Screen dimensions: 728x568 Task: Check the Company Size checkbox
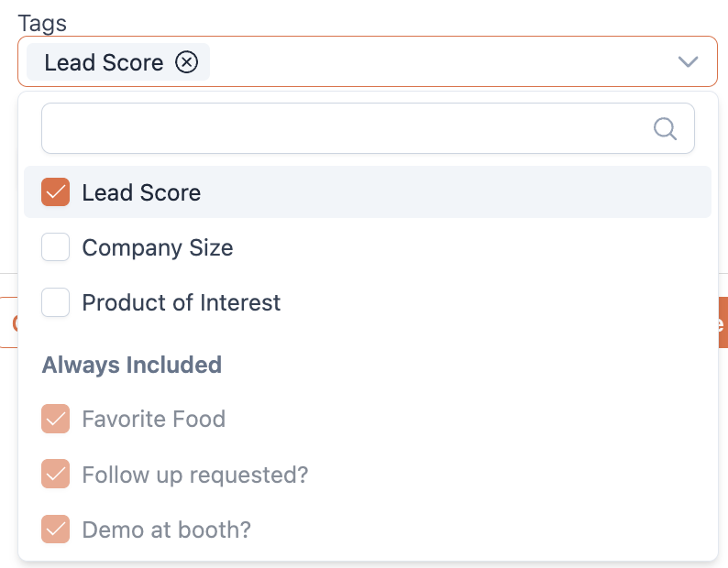[56, 247]
